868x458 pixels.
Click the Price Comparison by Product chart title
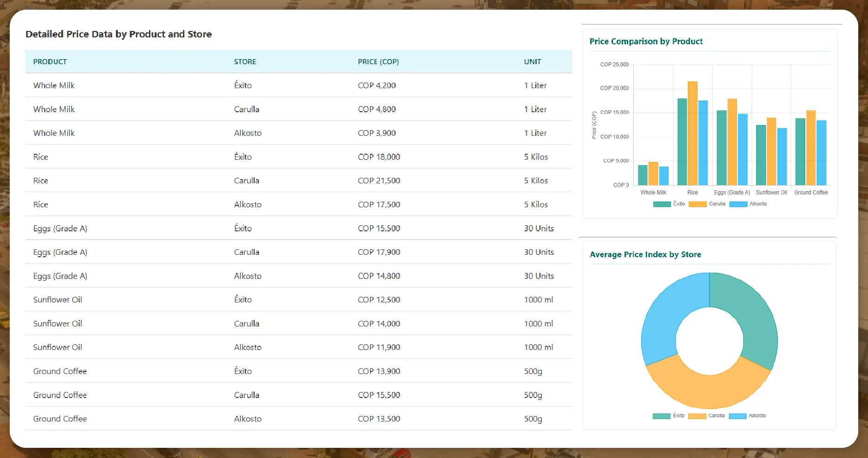[646, 41]
